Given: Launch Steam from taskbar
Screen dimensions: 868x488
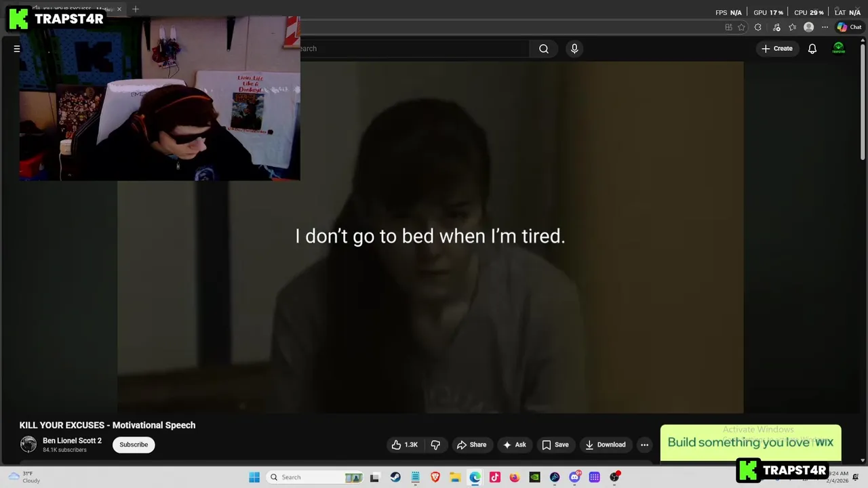Looking at the screenshot, I should point(395,477).
